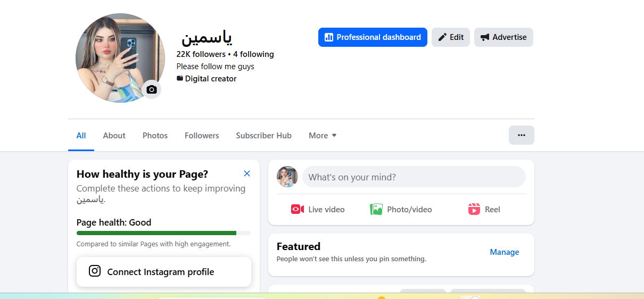This screenshot has height=299, width=644.
Task: Click the Edit pencil button
Action: [x=451, y=37]
